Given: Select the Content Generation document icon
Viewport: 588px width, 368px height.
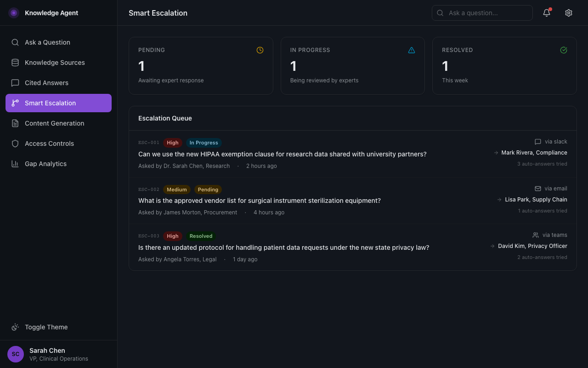Looking at the screenshot, I should [x=15, y=123].
